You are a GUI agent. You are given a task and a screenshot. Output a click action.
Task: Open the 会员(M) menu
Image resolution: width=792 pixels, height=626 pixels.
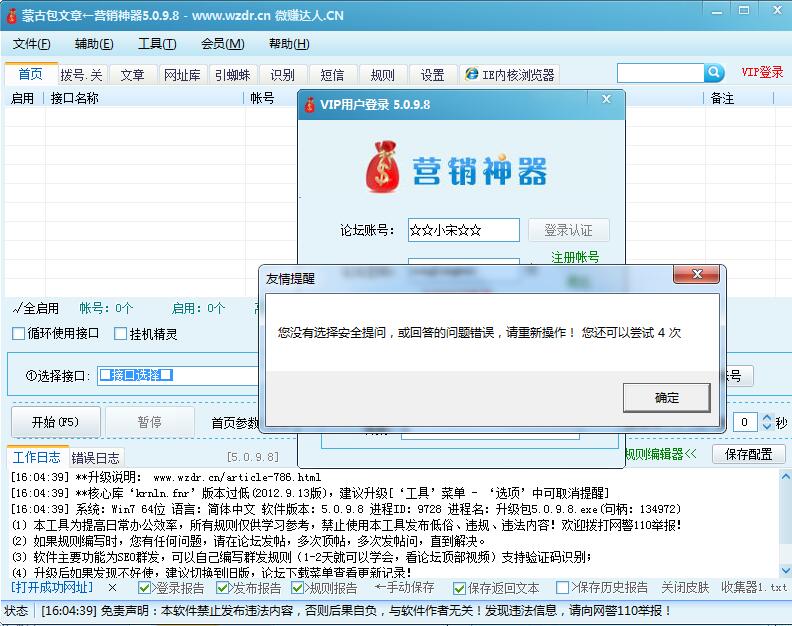coord(223,44)
